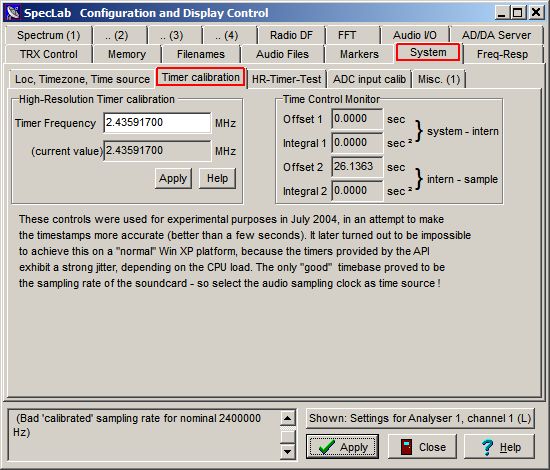This screenshot has width=550, height=470.
Task: Select the System tab
Action: 428,53
